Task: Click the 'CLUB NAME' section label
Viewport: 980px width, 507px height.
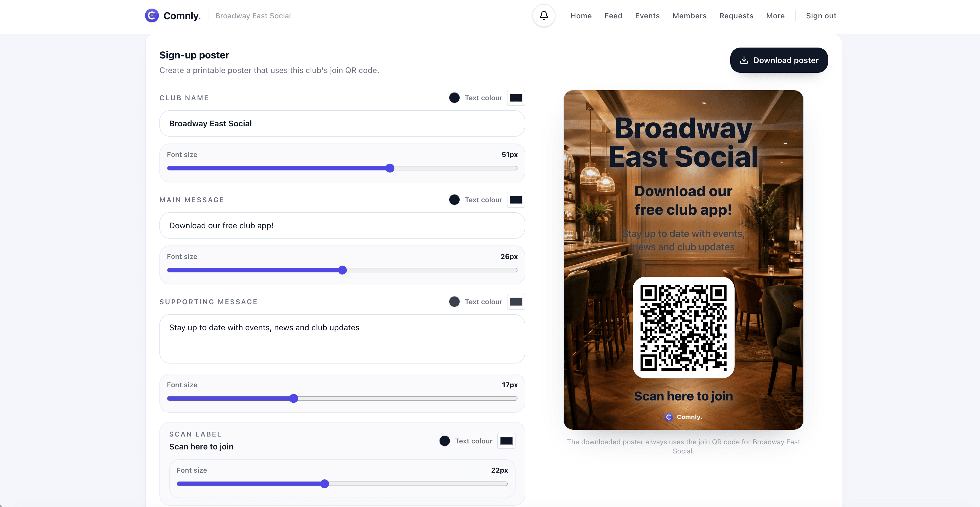Action: [184, 98]
